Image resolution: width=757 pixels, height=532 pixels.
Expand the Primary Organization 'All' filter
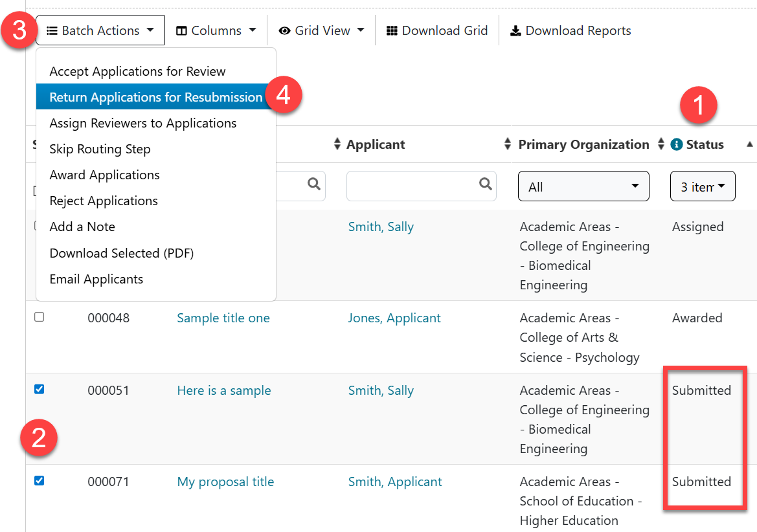[x=583, y=186]
